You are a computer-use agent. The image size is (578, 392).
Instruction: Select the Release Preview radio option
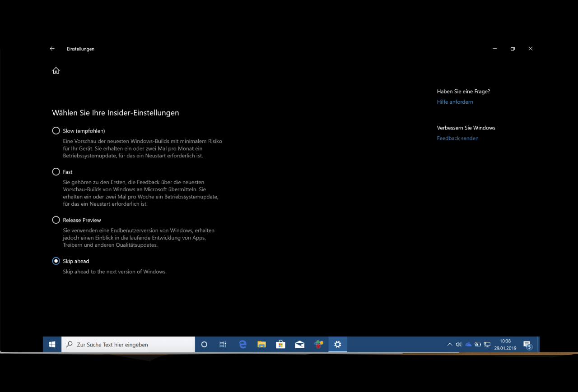click(x=56, y=220)
